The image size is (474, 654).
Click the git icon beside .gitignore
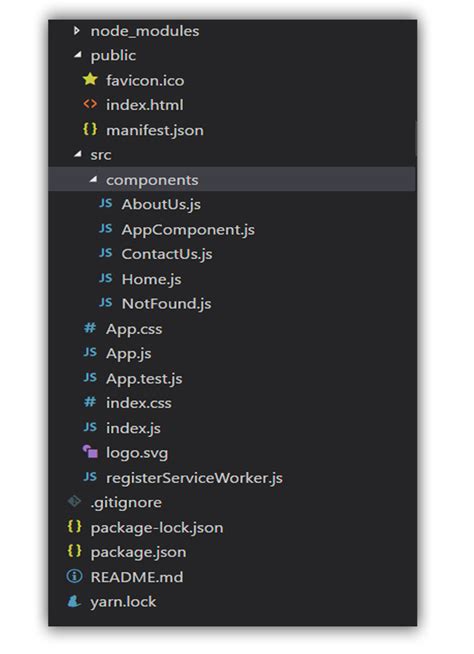click(x=74, y=501)
